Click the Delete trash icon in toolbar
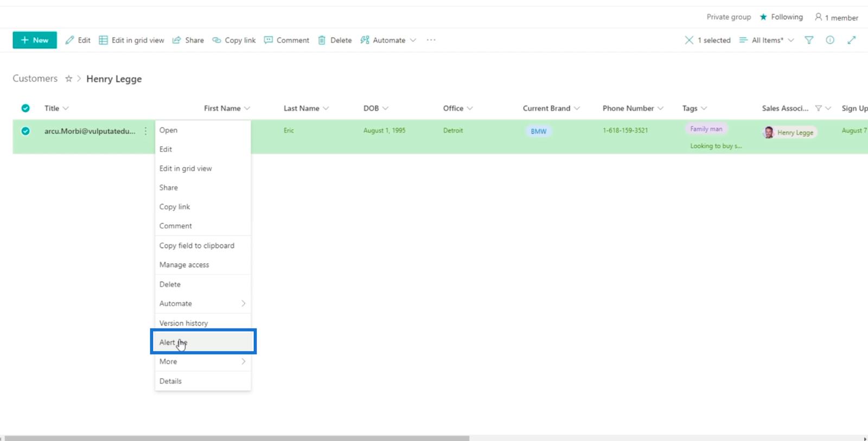This screenshot has width=868, height=441. tap(322, 40)
